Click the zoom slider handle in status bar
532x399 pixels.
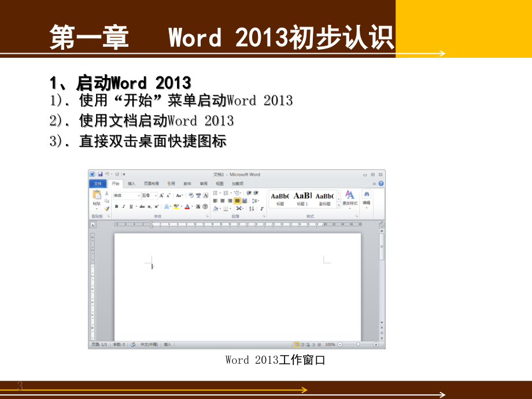click(359, 344)
